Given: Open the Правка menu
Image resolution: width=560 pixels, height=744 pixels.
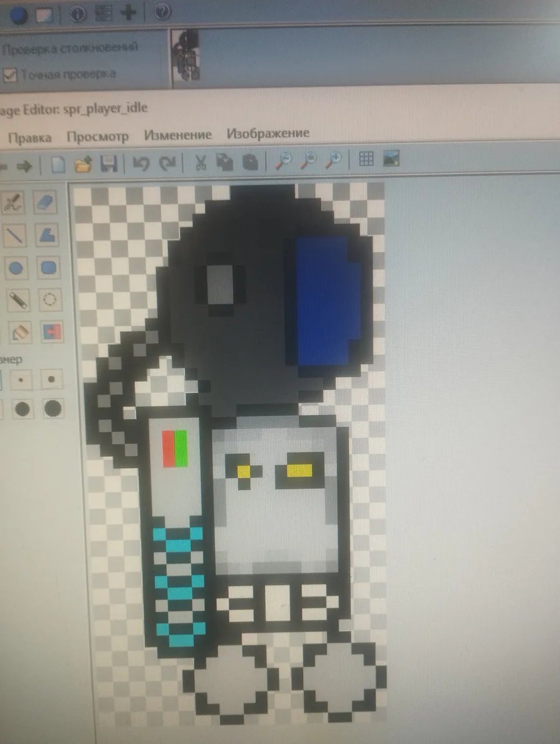Looking at the screenshot, I should [29, 138].
